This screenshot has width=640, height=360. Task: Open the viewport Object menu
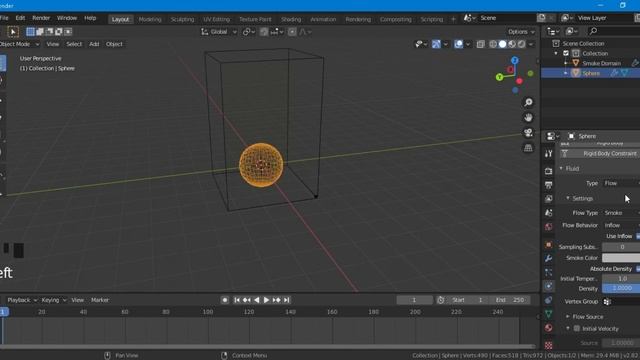(114, 44)
